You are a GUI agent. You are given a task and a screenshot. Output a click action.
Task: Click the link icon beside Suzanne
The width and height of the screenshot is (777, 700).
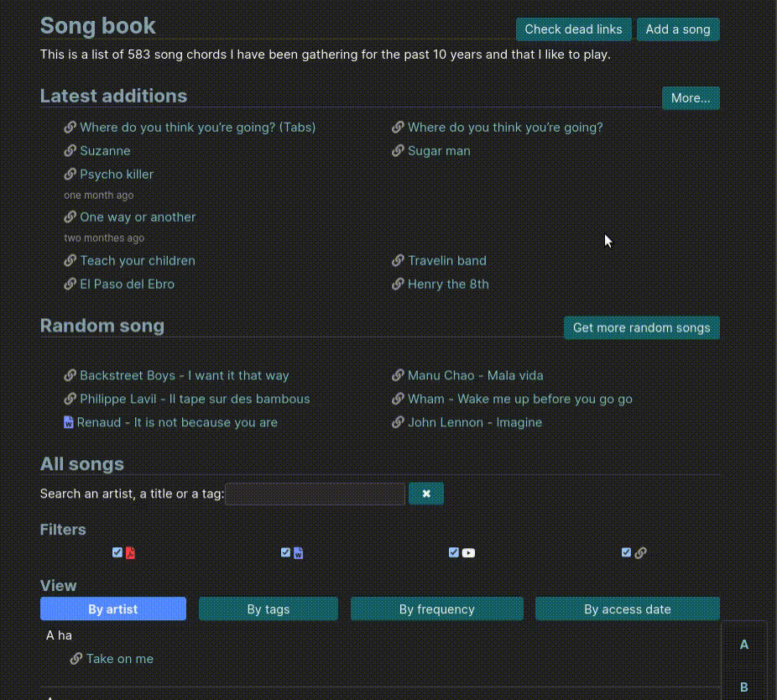coord(70,151)
